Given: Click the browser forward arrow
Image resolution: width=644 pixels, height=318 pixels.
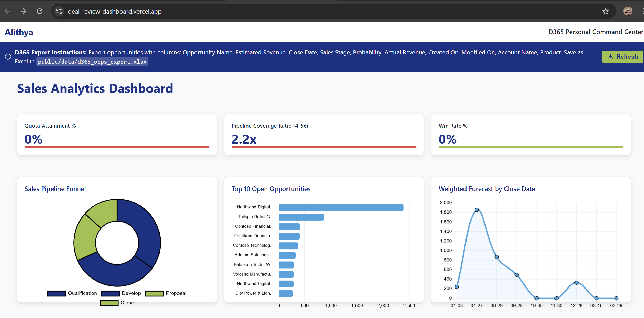Looking at the screenshot, I should (x=23, y=11).
